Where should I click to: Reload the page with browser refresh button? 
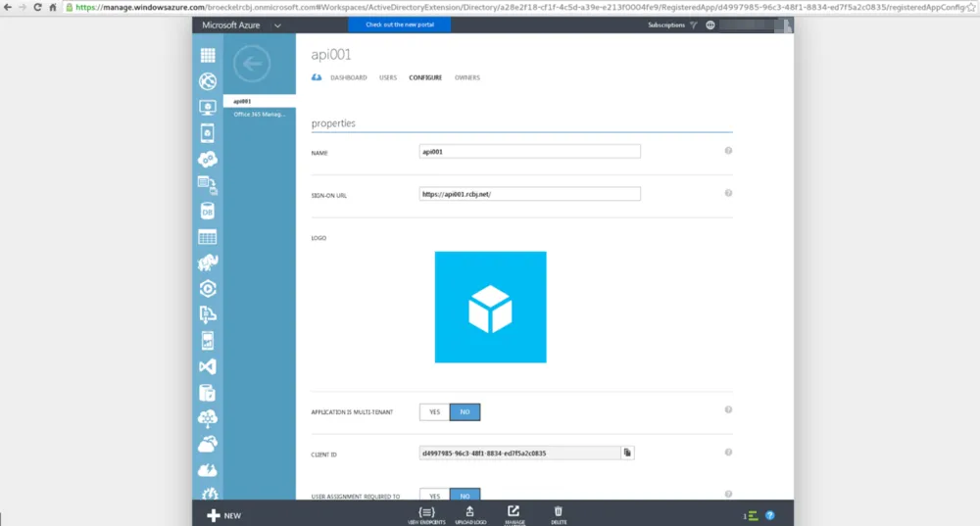click(37, 8)
